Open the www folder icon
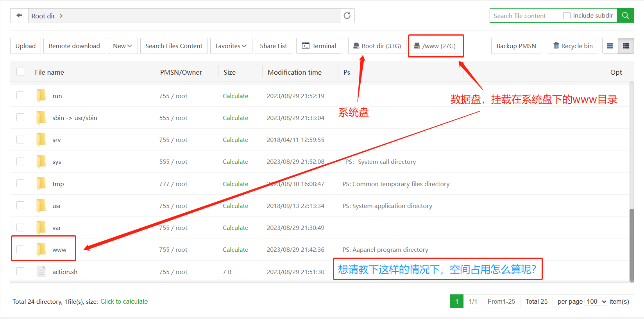This screenshot has height=319, width=644. (41, 249)
